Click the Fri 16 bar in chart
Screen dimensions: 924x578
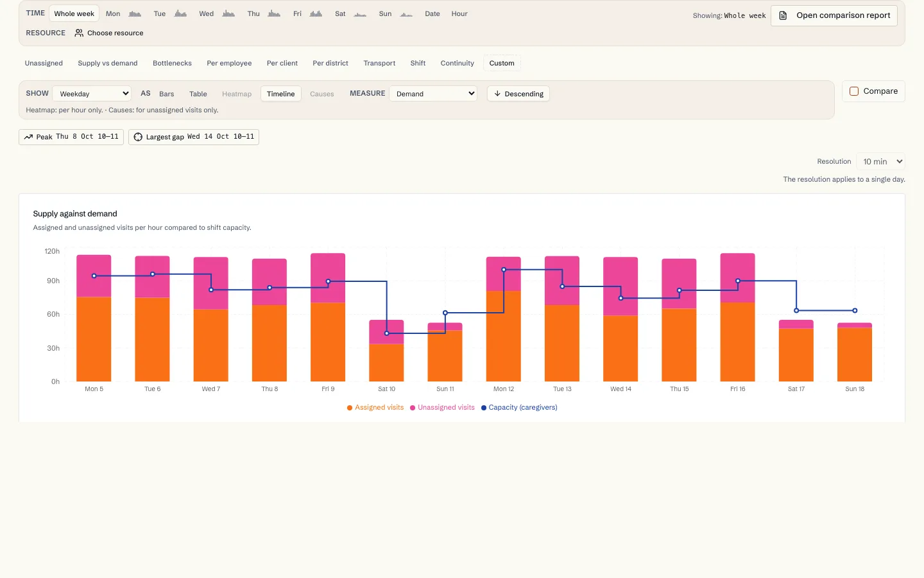738,317
